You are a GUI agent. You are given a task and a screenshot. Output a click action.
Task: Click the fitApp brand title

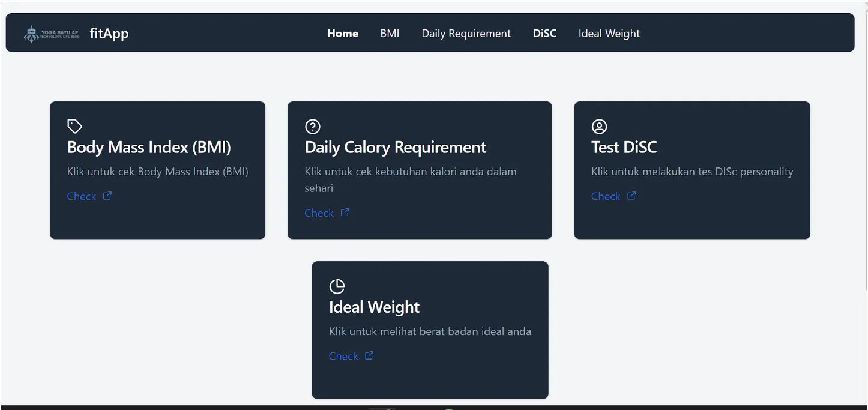click(x=109, y=34)
